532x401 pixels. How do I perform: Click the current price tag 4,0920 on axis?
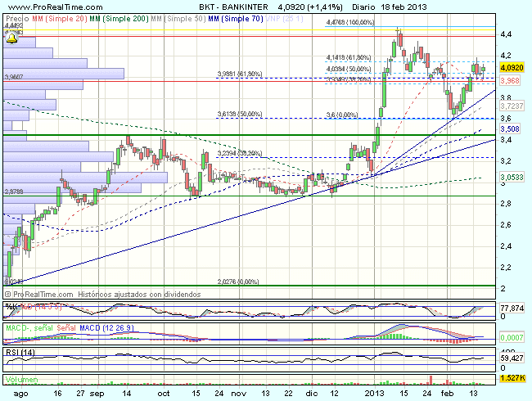[x=512, y=68]
